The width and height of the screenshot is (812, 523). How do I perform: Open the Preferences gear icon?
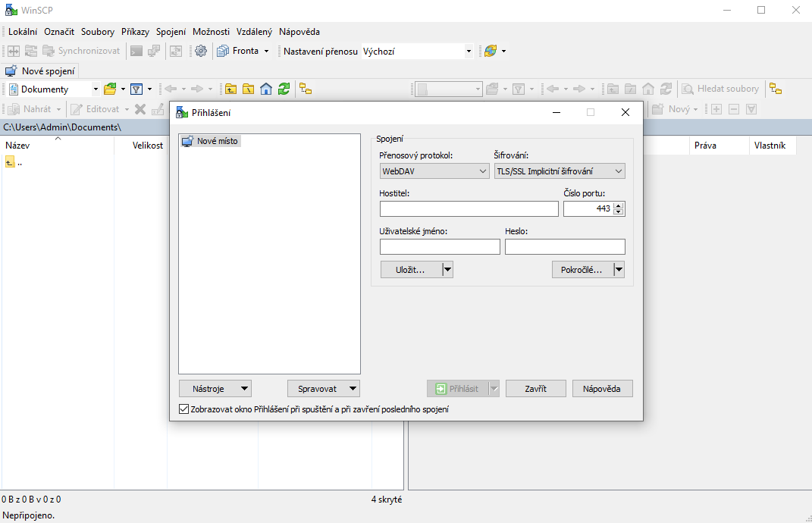[x=201, y=51]
